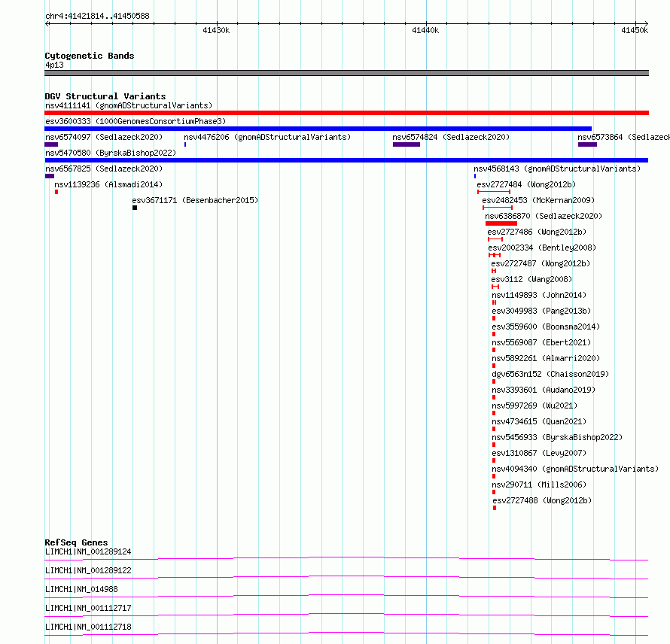Open nsv290711 (Mills2006) label
This screenshot has width=670, height=644.
click(539, 485)
